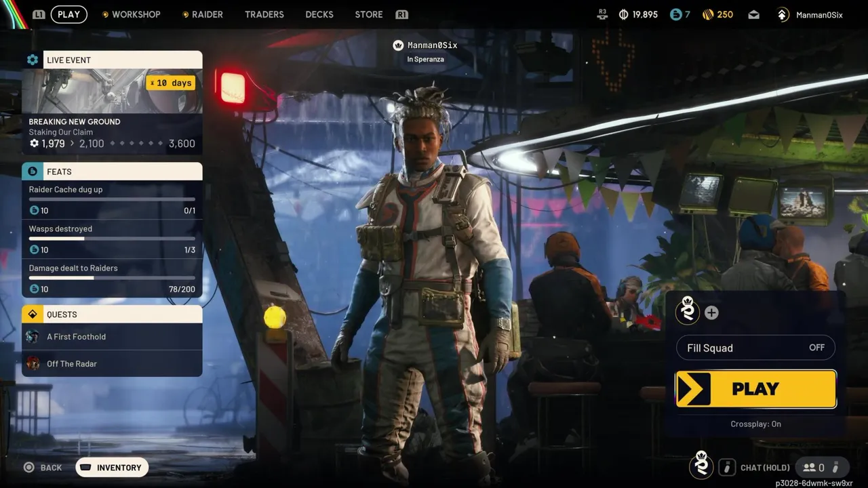Screen dimensions: 868x488
Task: Click Manman0Six name above character
Action: [433, 45]
